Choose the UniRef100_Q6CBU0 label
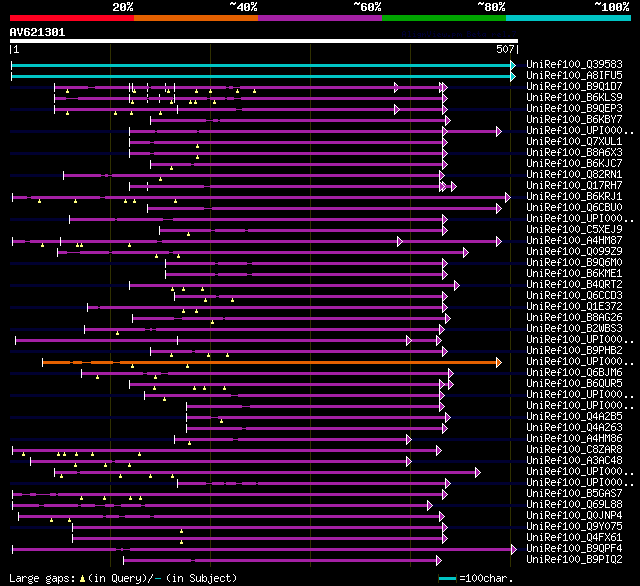This screenshot has width=640, height=586. [574, 208]
